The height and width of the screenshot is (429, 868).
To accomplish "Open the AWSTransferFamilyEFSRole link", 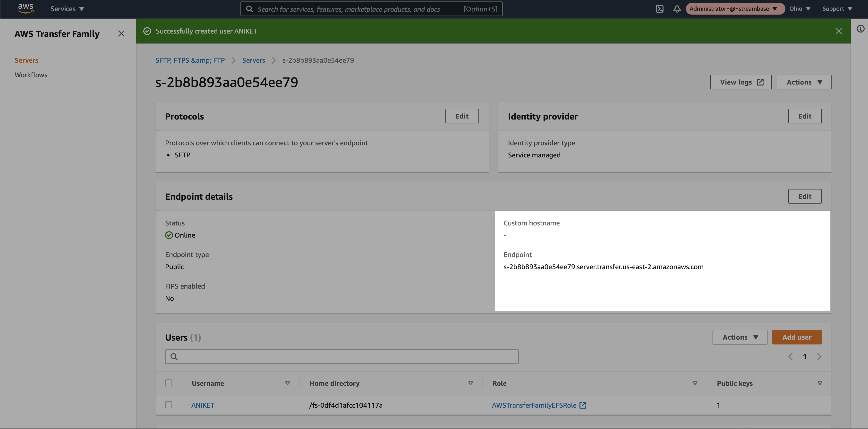I will click(534, 405).
